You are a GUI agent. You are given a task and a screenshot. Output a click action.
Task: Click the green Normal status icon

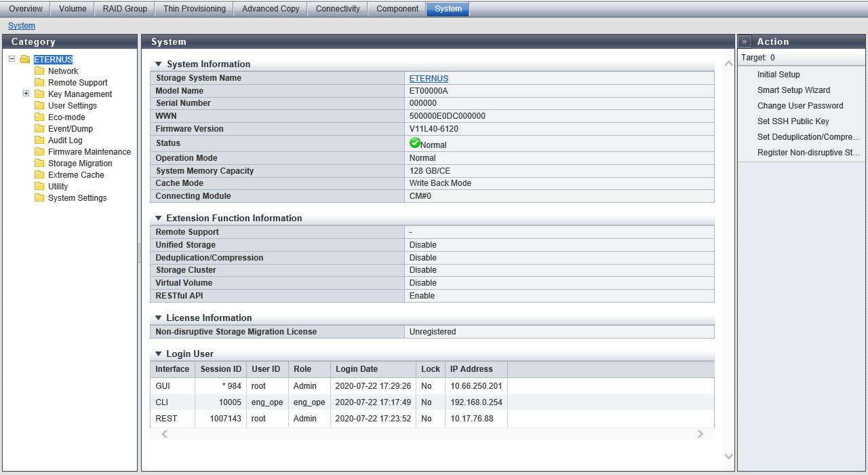pyautogui.click(x=415, y=143)
